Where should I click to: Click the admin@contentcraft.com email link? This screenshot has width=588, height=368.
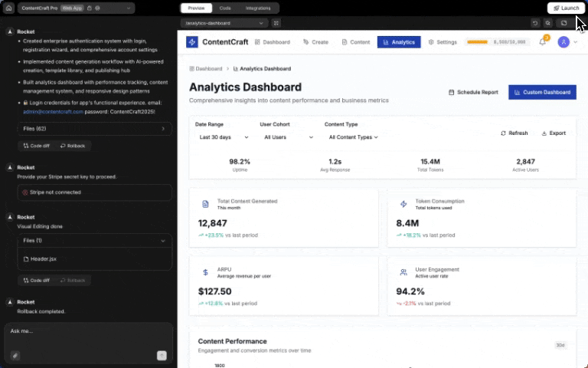coord(53,111)
